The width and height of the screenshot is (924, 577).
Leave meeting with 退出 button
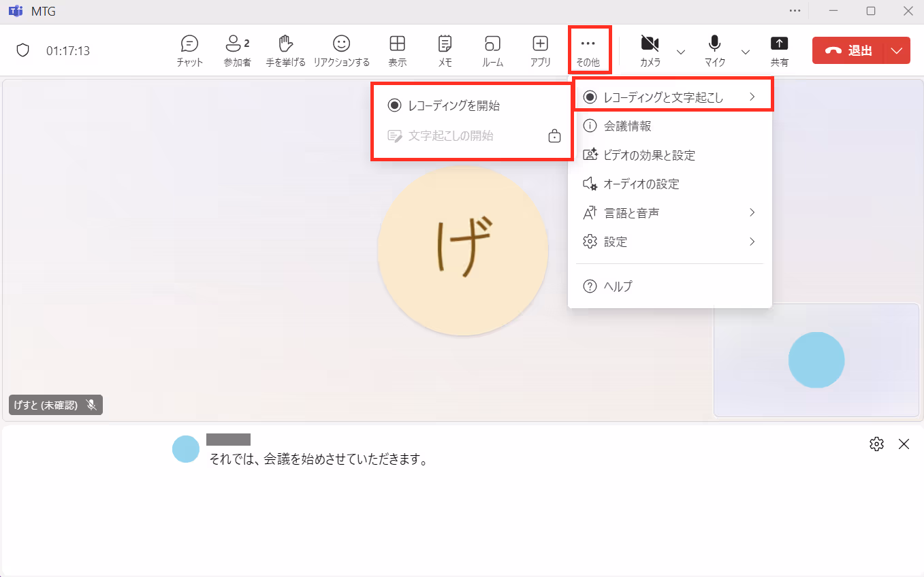pyautogui.click(x=848, y=50)
